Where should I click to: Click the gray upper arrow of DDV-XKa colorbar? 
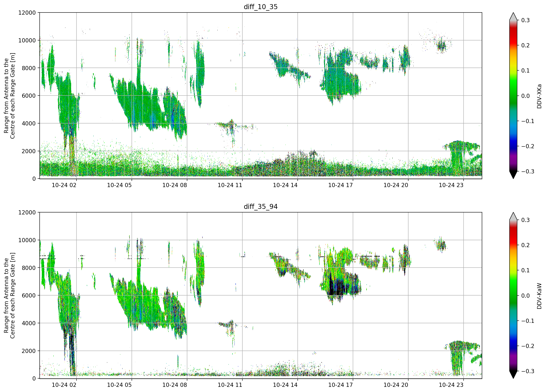pyautogui.click(x=513, y=17)
